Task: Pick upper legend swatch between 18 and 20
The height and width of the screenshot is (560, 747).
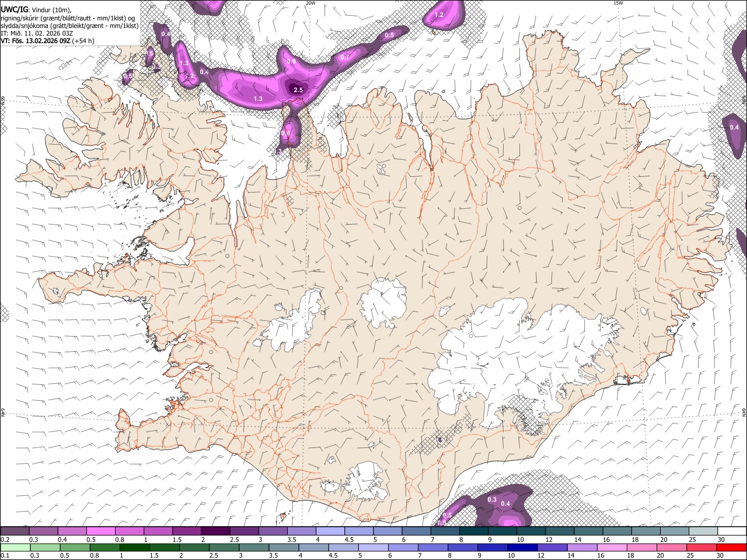Action: coord(645,531)
